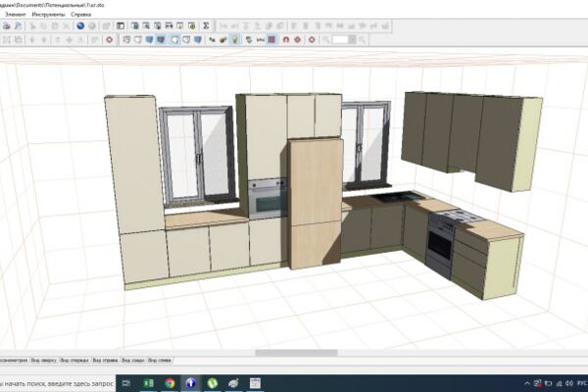Open the zoom value dropdown arrow
Image resolution: width=588 pixels, height=392 pixels.
(x=352, y=39)
